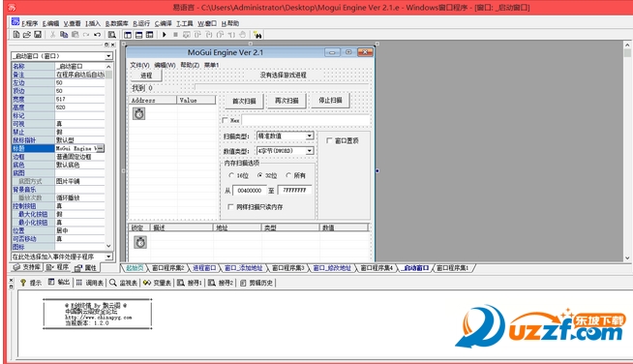The height and width of the screenshot is (364, 633).
Task: Select the timer component under Address list
Action: point(138,114)
